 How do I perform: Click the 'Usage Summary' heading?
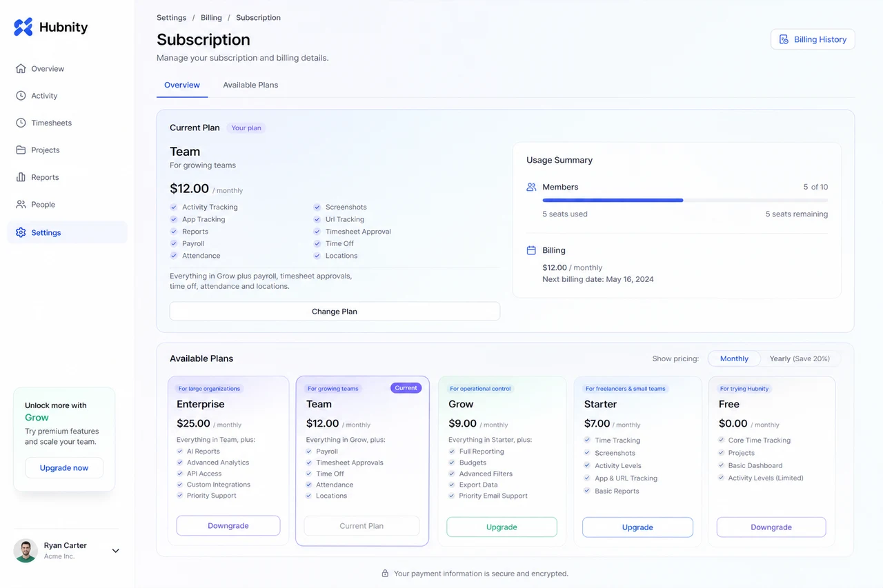tap(559, 160)
